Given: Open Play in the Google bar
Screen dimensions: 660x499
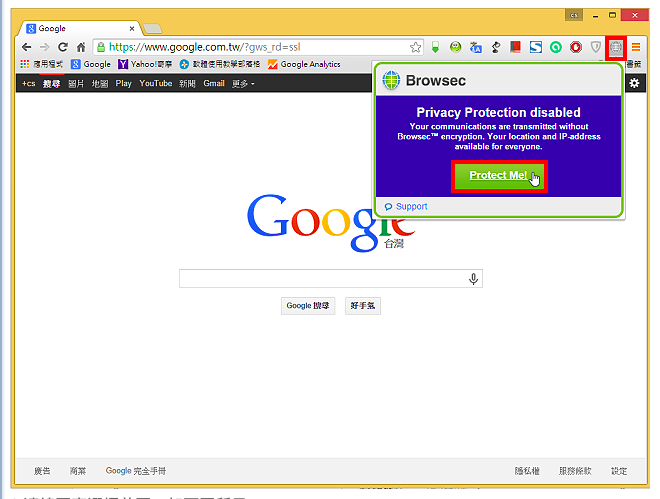Looking at the screenshot, I should click(x=123, y=83).
